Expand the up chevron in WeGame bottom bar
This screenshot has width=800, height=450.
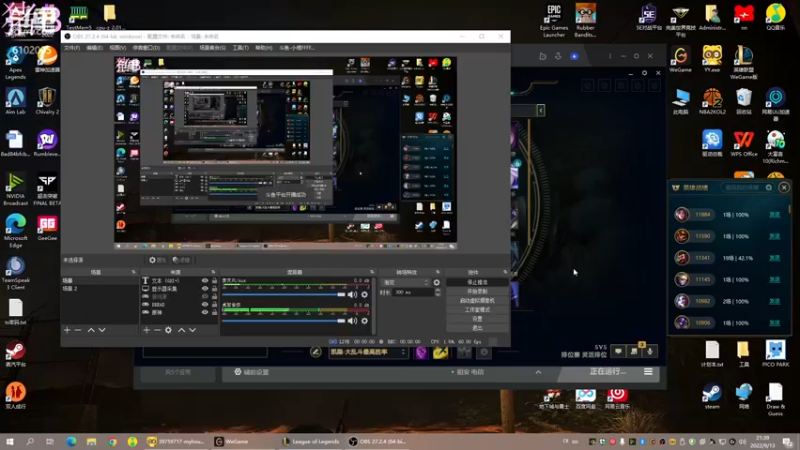pos(538,372)
